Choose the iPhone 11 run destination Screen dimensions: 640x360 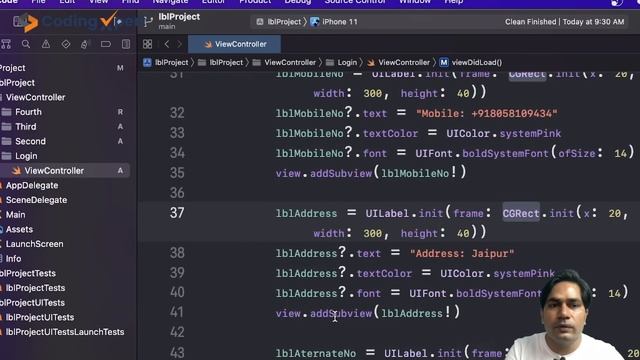[334, 22]
